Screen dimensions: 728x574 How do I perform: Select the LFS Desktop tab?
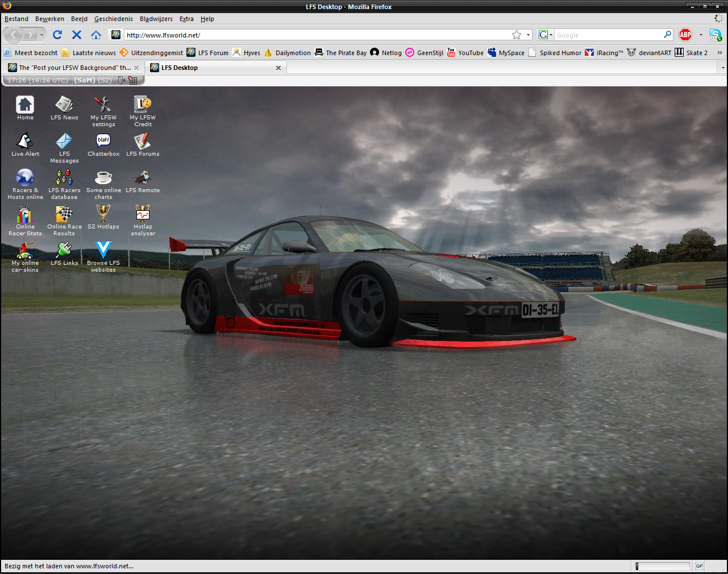point(216,68)
